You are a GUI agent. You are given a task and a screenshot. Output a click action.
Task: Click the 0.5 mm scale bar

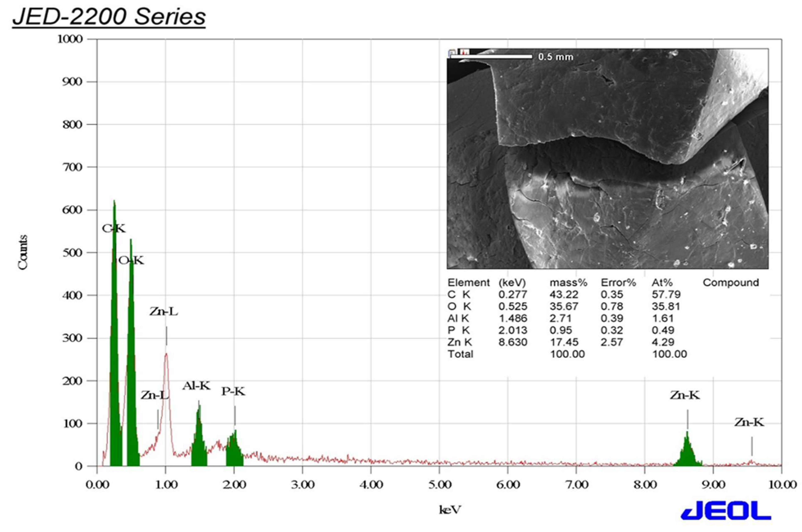coord(491,57)
